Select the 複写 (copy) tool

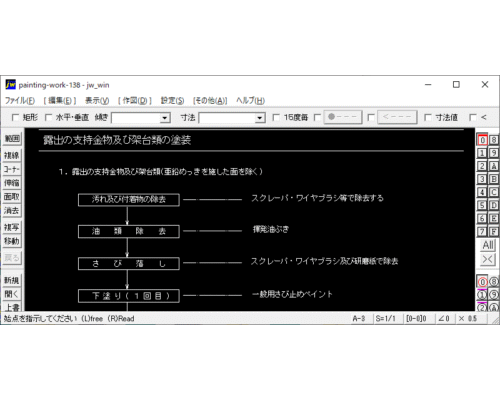12,227
